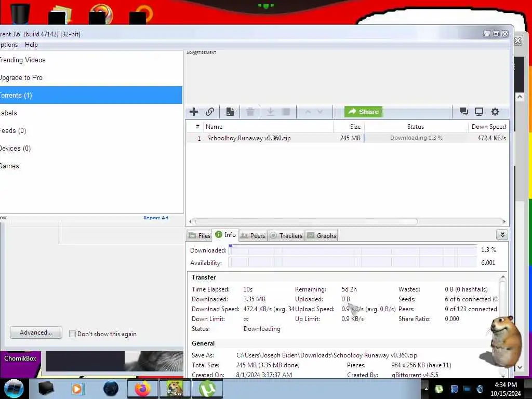Click the Downloaded pieces progress bar

353,250
